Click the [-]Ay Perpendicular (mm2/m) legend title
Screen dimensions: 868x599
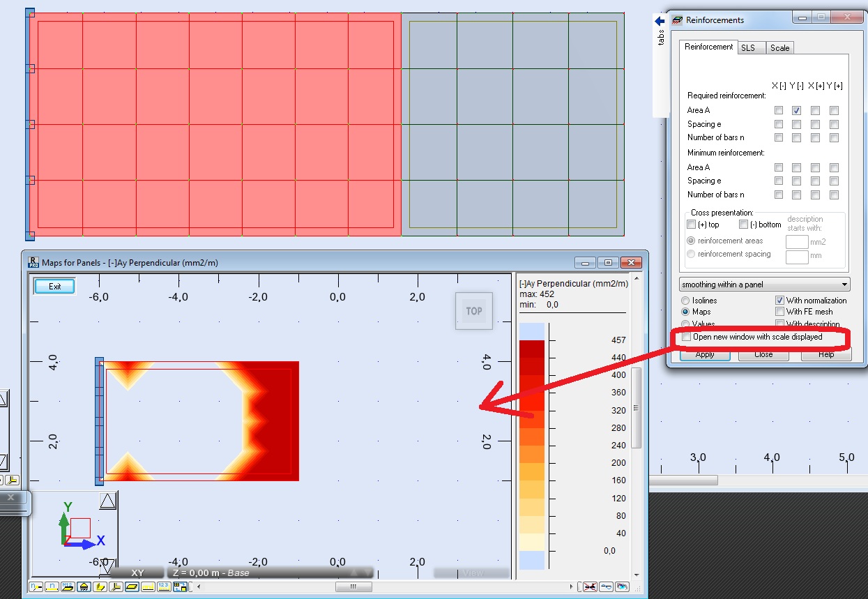574,283
